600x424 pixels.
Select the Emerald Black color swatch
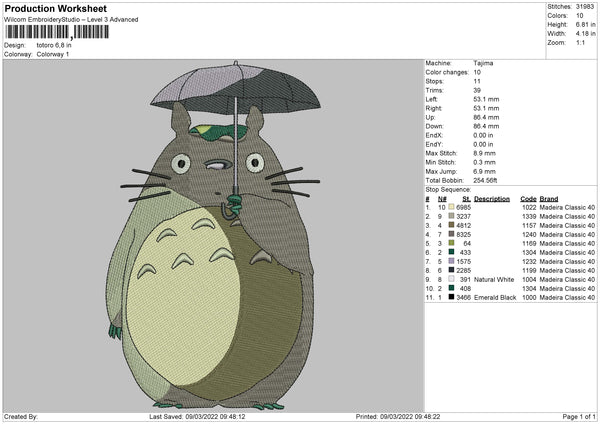(x=451, y=297)
